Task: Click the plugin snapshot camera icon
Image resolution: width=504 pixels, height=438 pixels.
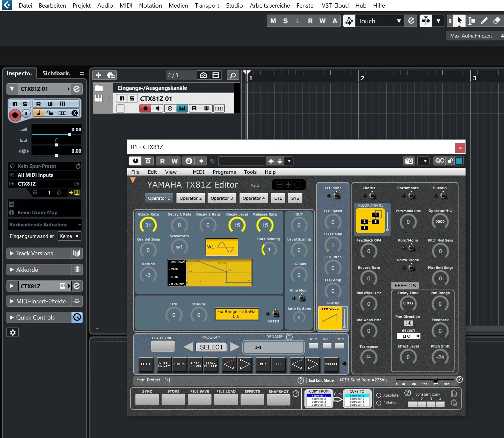Action: point(409,161)
